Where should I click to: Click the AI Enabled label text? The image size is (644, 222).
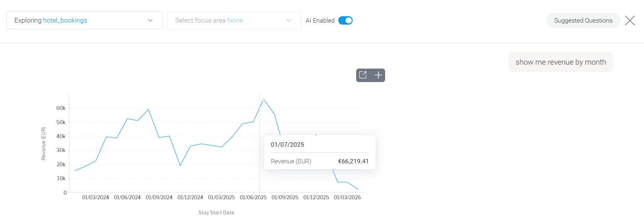point(320,20)
